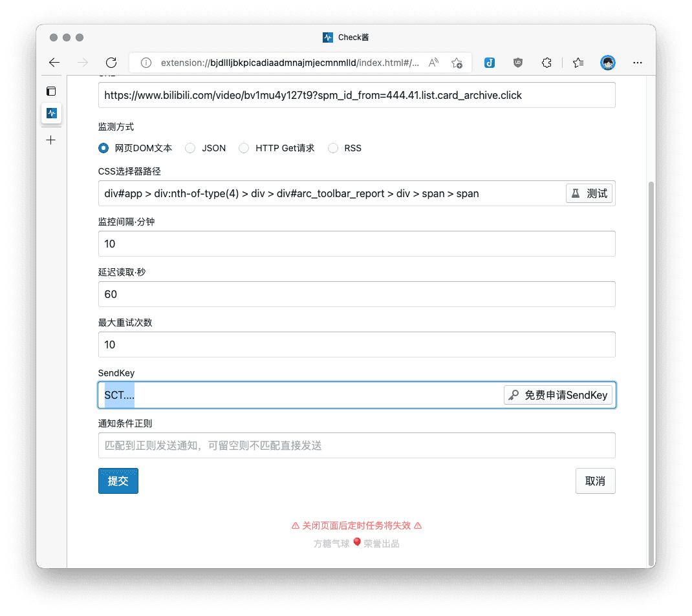Click the 测试 test selector button

tap(589, 193)
